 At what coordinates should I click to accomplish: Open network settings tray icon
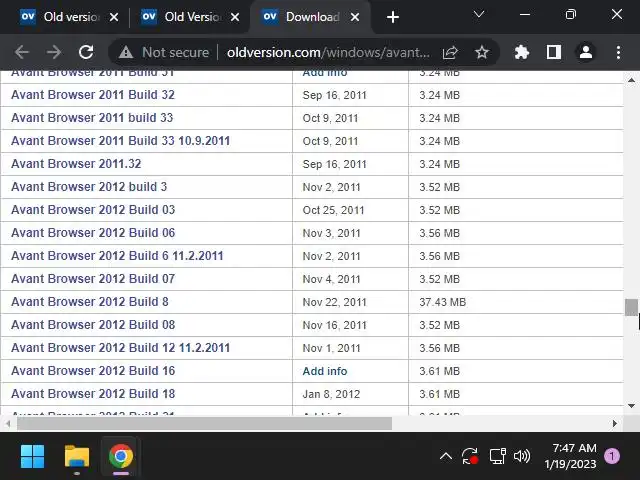pyautogui.click(x=497, y=456)
